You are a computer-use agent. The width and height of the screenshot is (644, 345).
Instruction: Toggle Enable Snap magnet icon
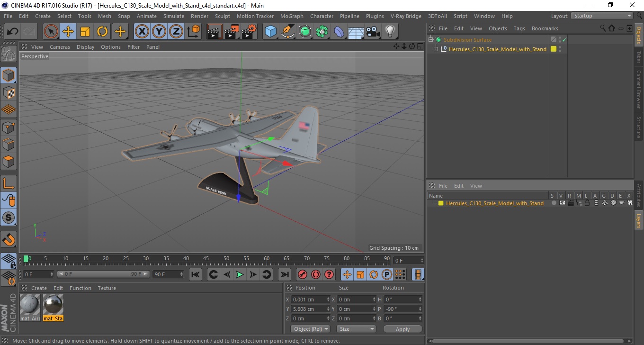click(9, 239)
